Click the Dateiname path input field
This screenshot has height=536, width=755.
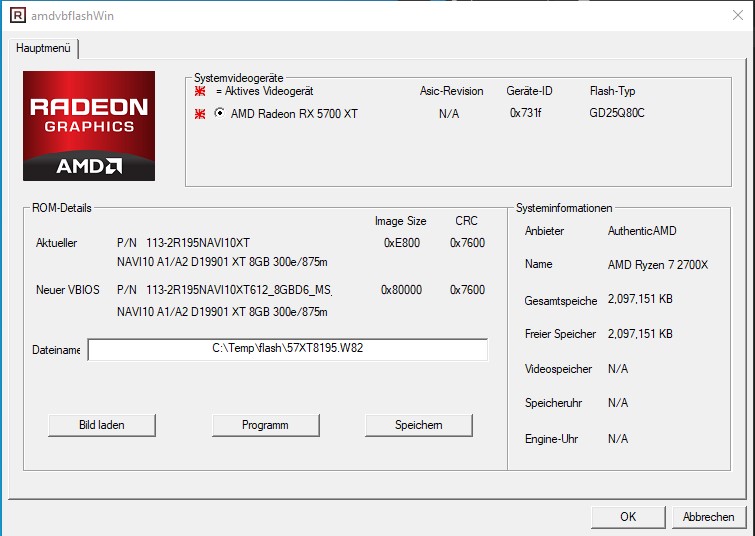tap(287, 349)
